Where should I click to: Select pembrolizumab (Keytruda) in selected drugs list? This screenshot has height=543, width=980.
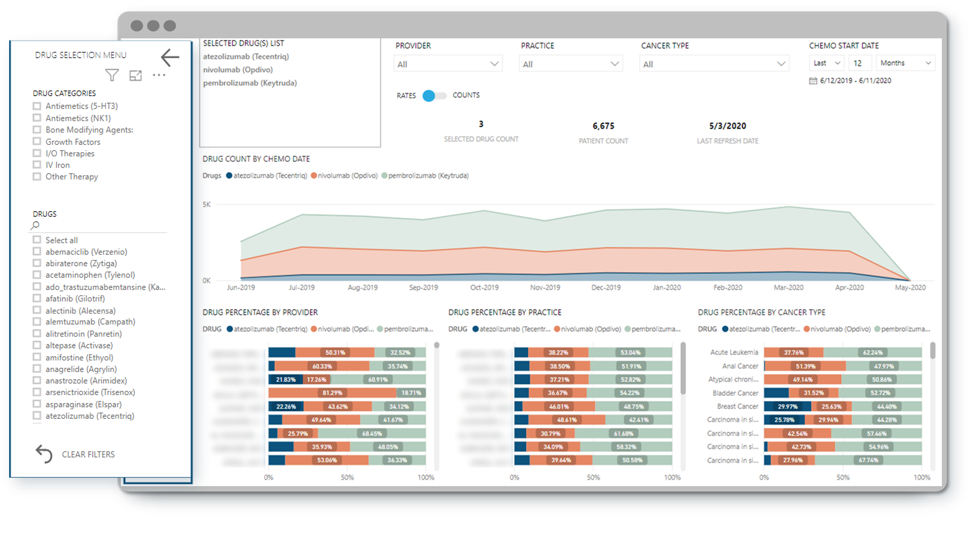250,83
